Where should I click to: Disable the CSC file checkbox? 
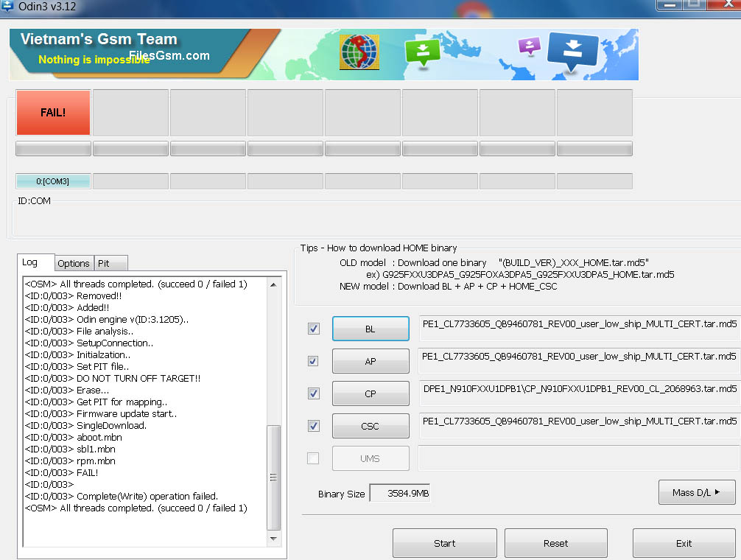(x=314, y=426)
